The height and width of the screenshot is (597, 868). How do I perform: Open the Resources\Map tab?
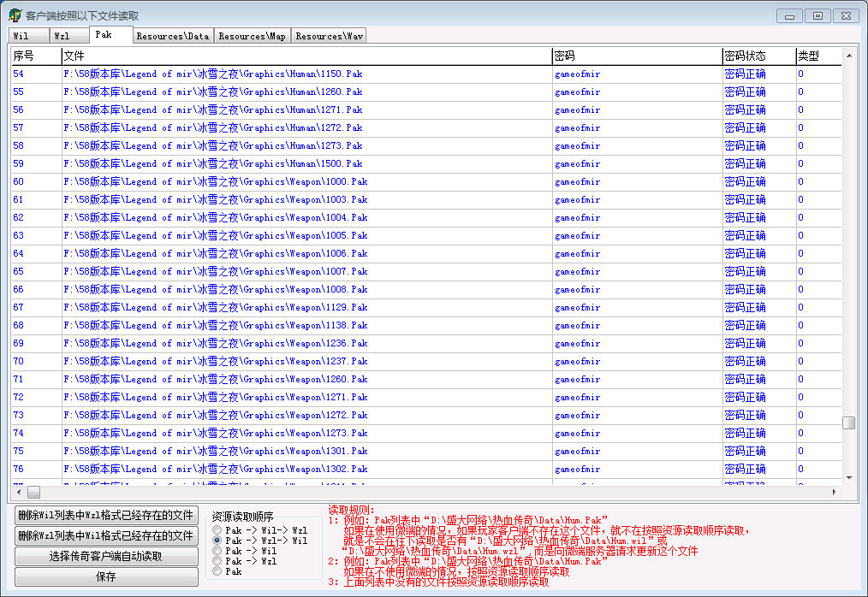point(252,36)
